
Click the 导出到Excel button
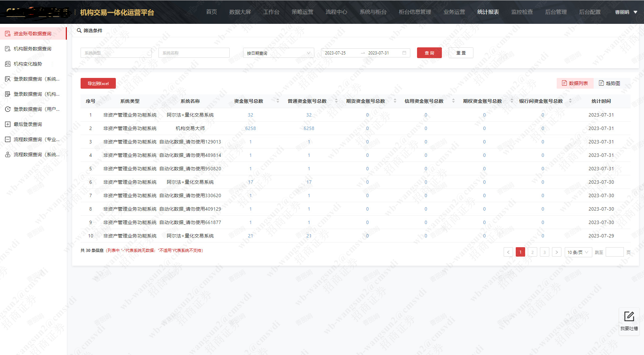tap(98, 83)
